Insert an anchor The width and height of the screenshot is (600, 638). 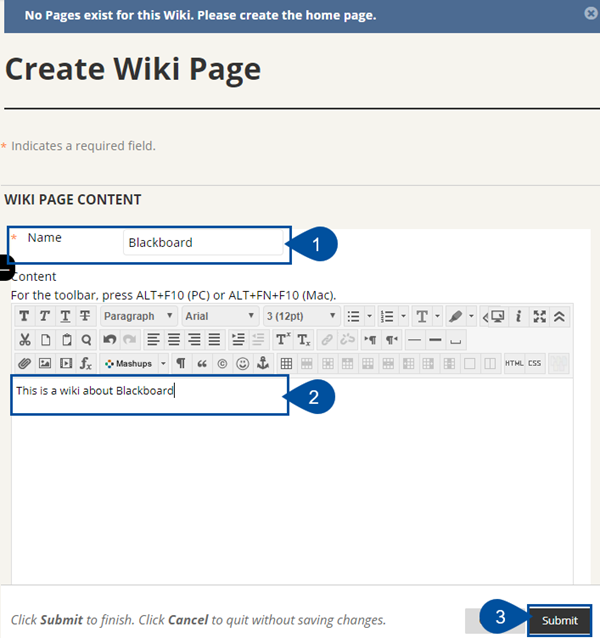[x=263, y=363]
